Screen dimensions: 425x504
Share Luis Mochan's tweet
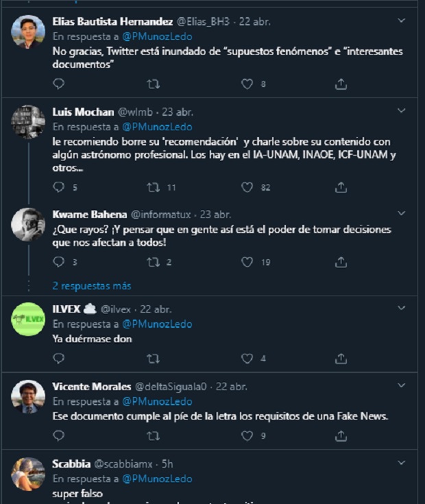[341, 187]
